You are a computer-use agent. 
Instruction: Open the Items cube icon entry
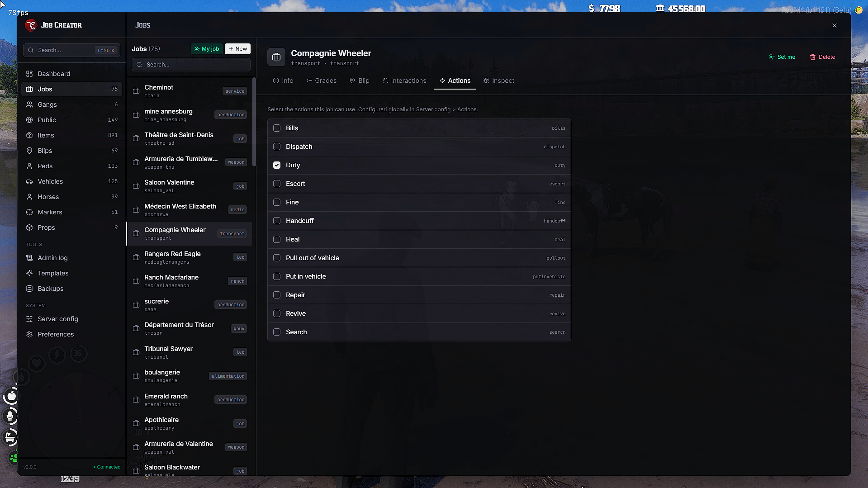tap(29, 135)
